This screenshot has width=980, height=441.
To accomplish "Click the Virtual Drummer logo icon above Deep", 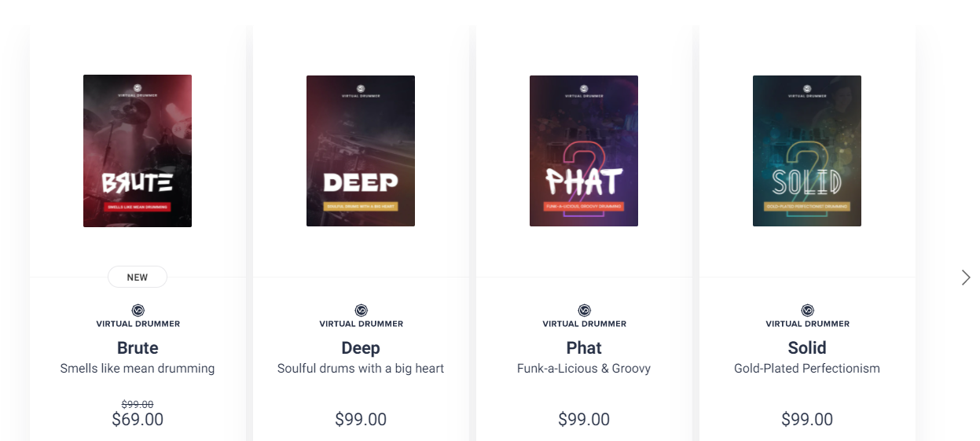I will pos(362,311).
